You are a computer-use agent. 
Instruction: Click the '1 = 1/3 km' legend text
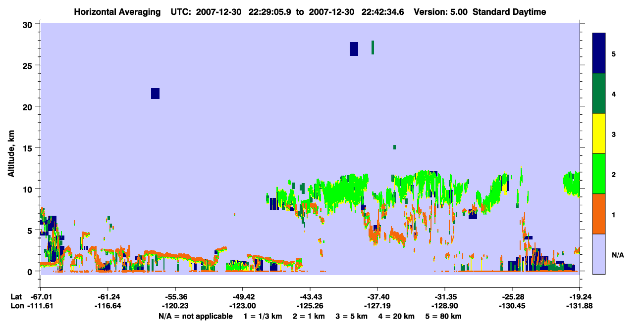pos(262,316)
